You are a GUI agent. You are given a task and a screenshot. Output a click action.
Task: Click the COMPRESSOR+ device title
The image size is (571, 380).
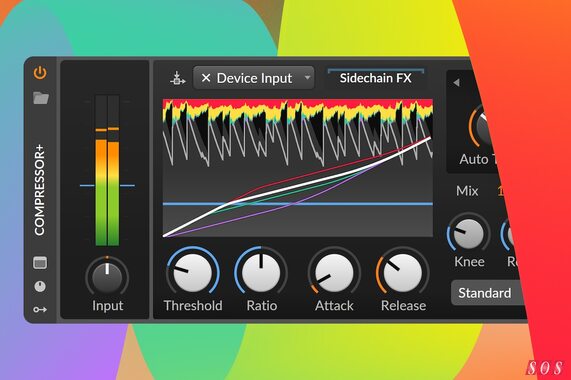[40, 190]
